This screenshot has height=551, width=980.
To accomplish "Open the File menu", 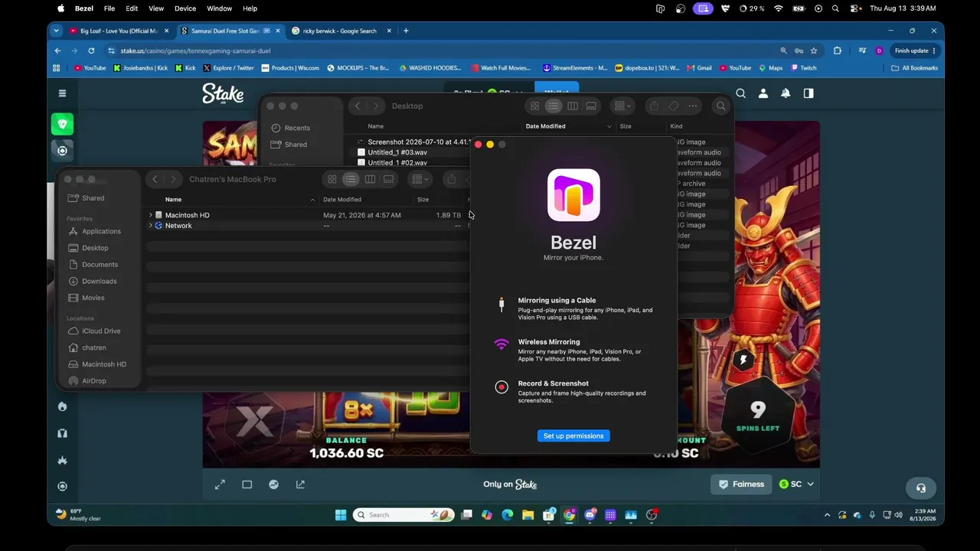I will (x=109, y=8).
